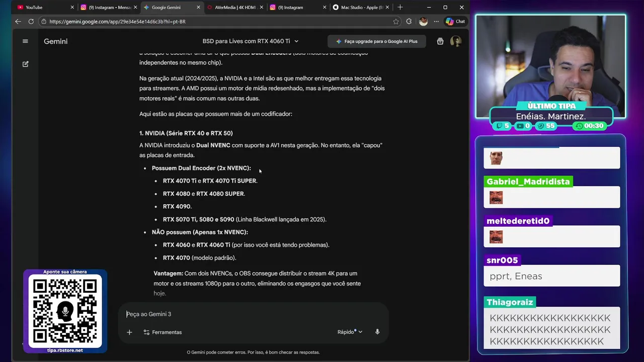644x362 pixels.
Task: Start a new chat with the pencil icon
Action: [26, 64]
